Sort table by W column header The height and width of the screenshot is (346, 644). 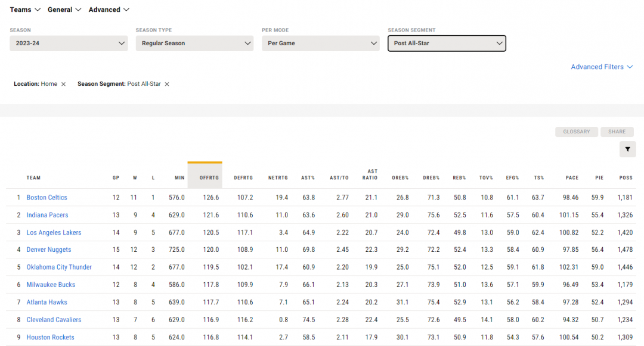pyautogui.click(x=135, y=178)
